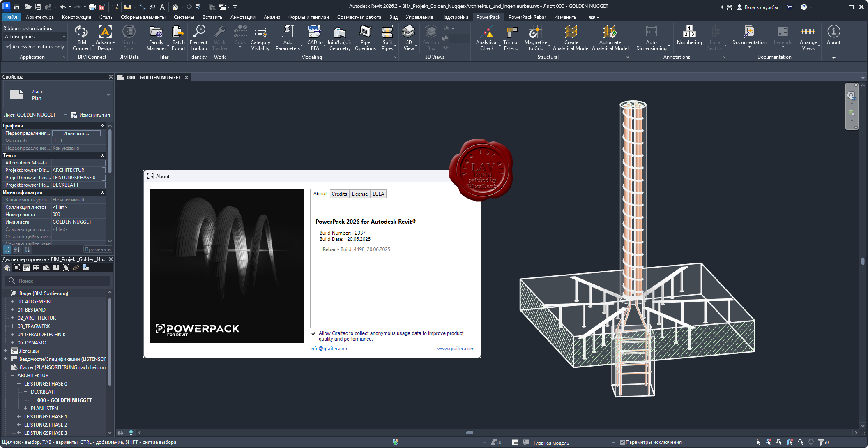Click Create Analytical Model
Image resolution: width=868 pixels, height=448 pixels.
(x=571, y=38)
